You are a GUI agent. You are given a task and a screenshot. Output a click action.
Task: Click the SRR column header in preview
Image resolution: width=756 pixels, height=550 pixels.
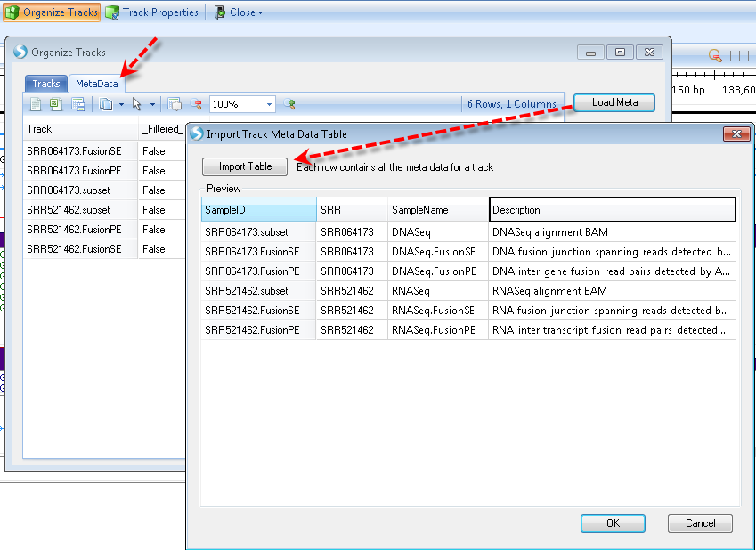(352, 210)
